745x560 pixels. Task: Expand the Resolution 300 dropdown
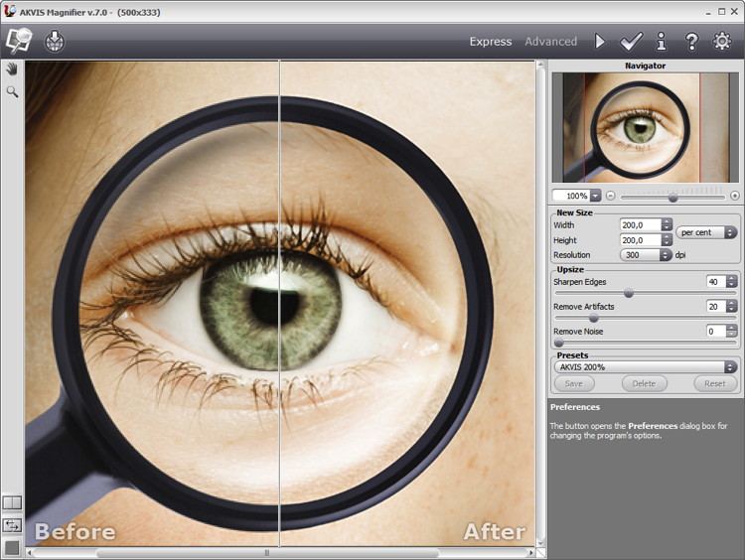(646, 255)
